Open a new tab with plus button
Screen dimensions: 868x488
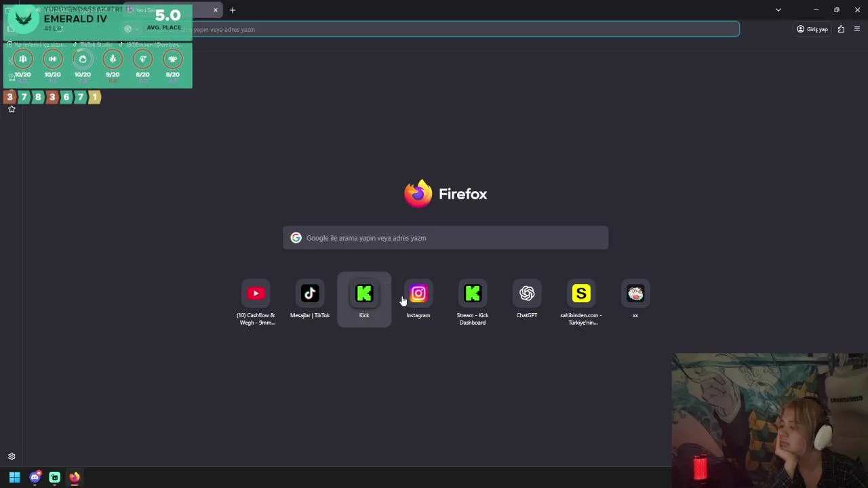233,10
